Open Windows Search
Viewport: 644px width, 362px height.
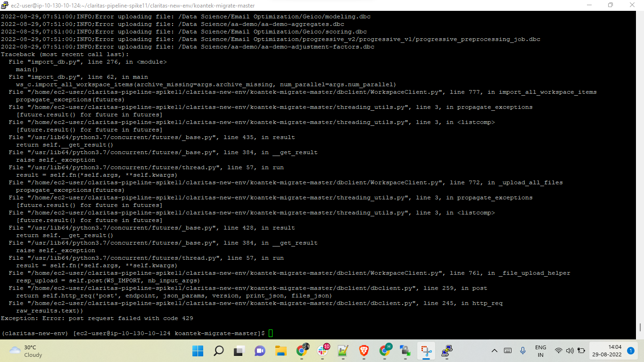[218, 351]
